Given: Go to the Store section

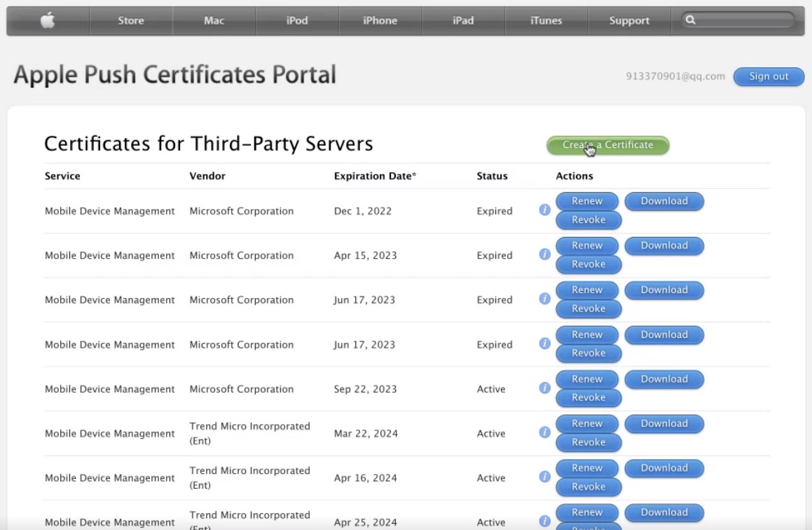Looking at the screenshot, I should pos(131,20).
